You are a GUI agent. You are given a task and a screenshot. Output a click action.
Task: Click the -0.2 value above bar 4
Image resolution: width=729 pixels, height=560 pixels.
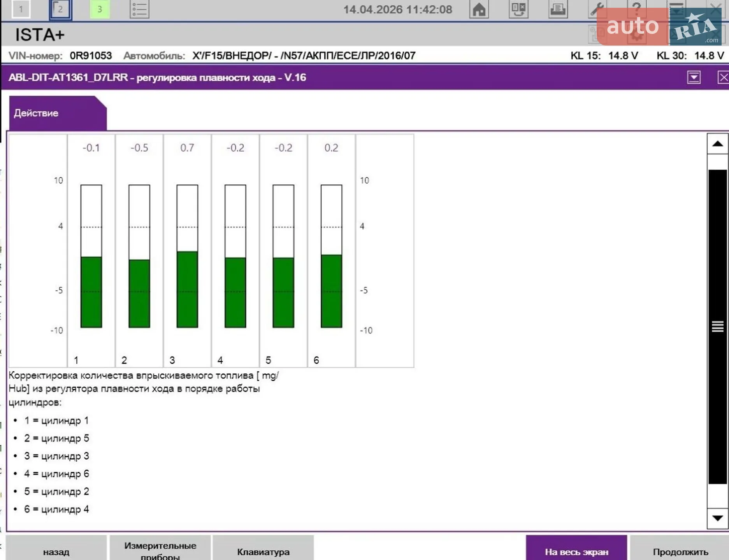(x=235, y=148)
